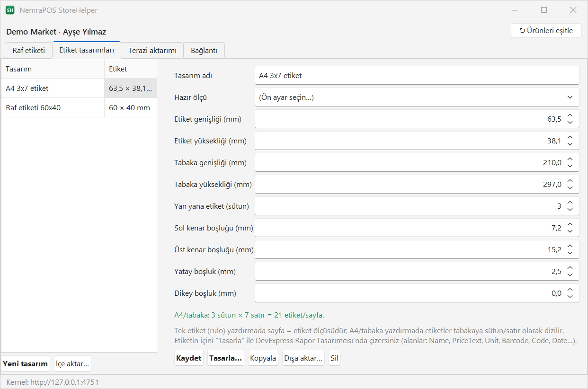Increase Etiket yüksekliği with up arrow

(570, 137)
